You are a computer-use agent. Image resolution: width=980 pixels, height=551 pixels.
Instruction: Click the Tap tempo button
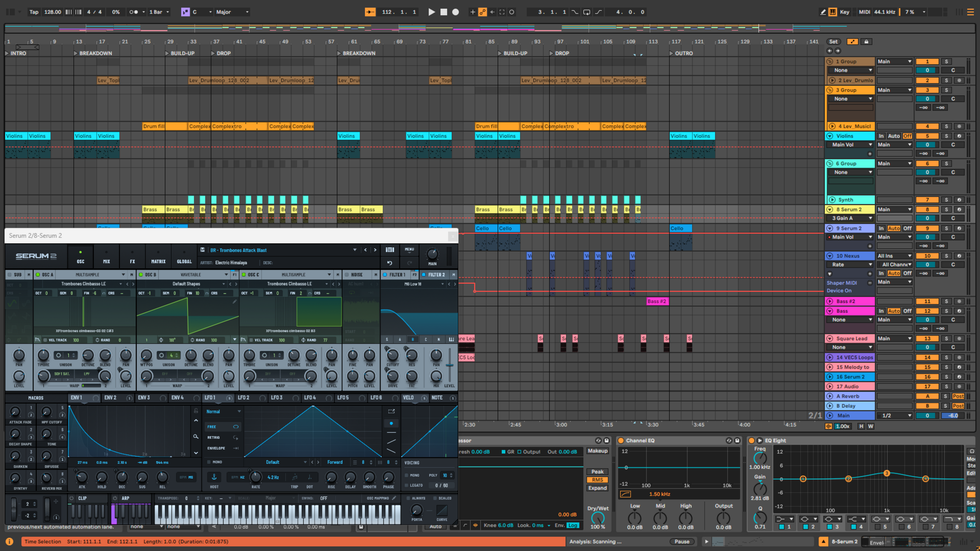pyautogui.click(x=34, y=12)
